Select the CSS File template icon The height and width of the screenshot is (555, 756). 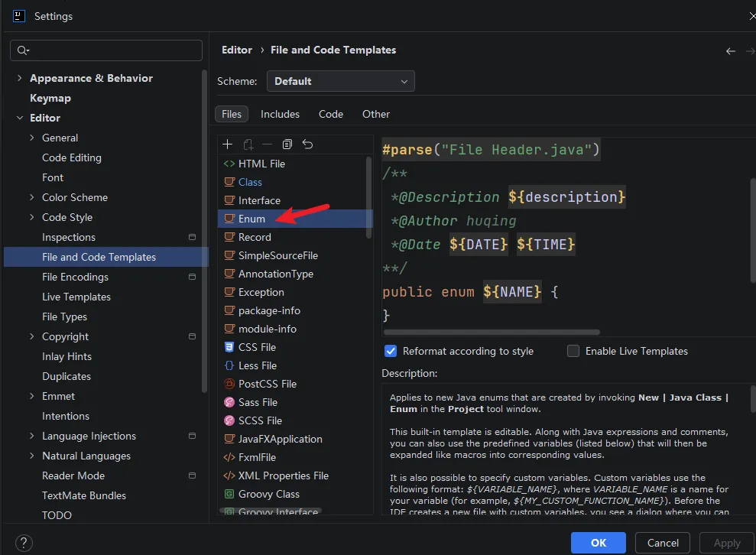(x=229, y=347)
